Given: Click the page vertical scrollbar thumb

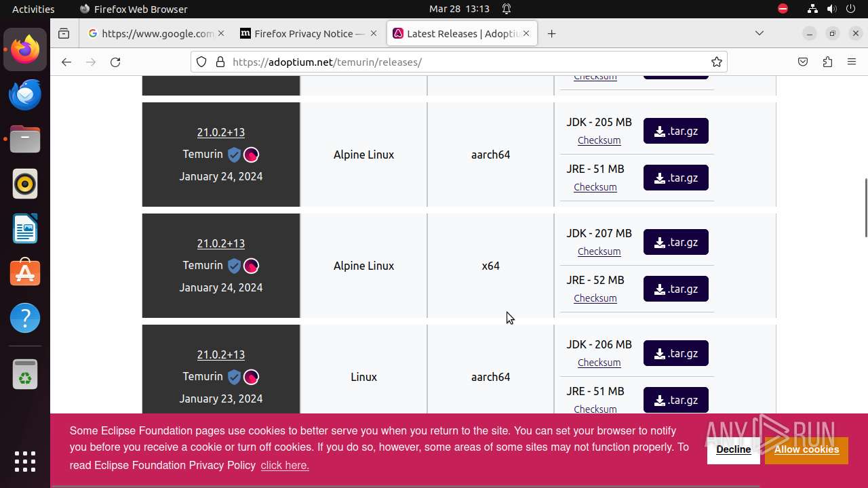Looking at the screenshot, I should click(865, 207).
